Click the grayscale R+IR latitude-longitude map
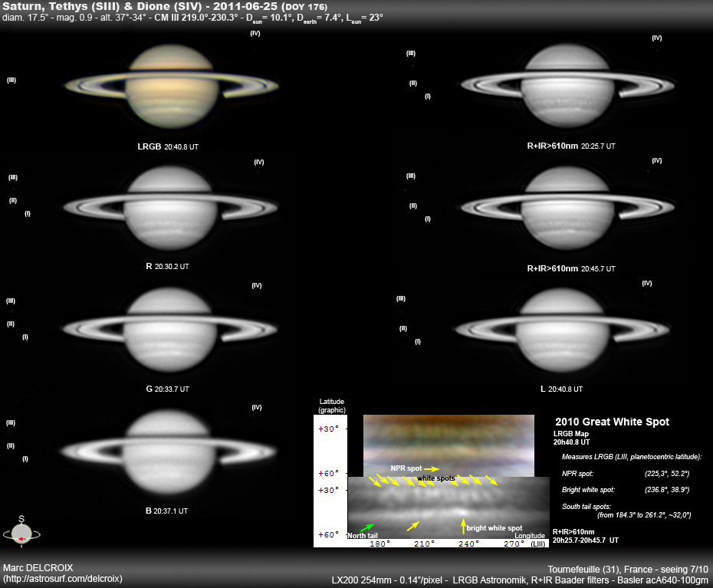Image resolution: width=713 pixels, height=588 pixels. pos(449,508)
